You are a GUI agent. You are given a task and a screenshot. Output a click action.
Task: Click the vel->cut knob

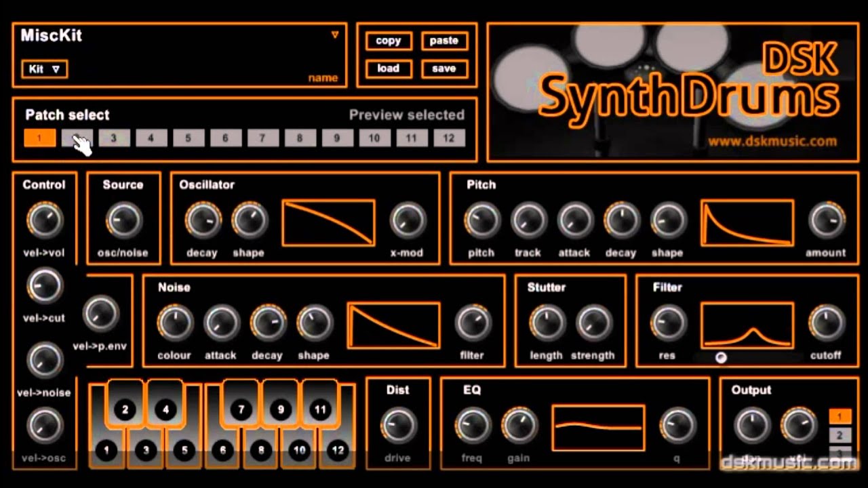click(x=45, y=285)
